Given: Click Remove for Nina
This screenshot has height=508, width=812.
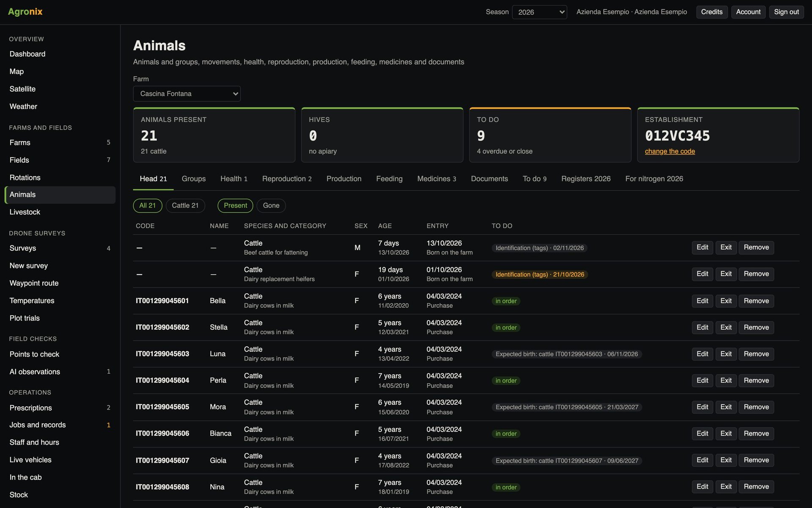Looking at the screenshot, I should (x=756, y=487).
